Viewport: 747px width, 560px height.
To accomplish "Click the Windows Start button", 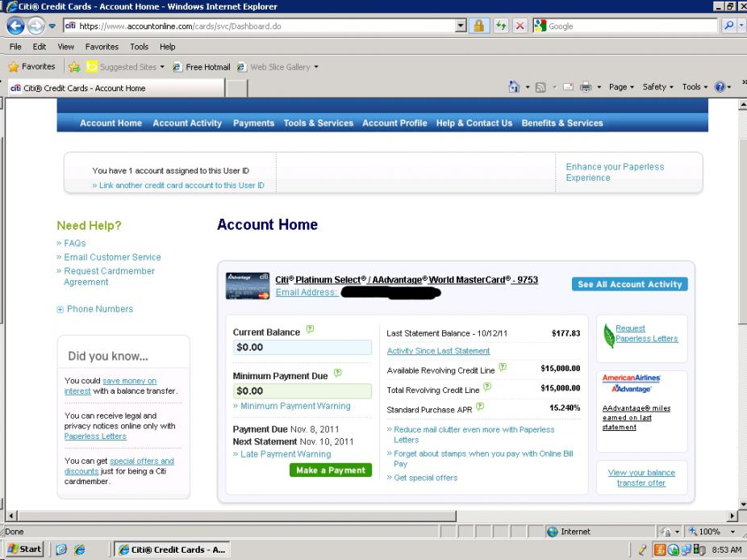I will tap(23, 550).
